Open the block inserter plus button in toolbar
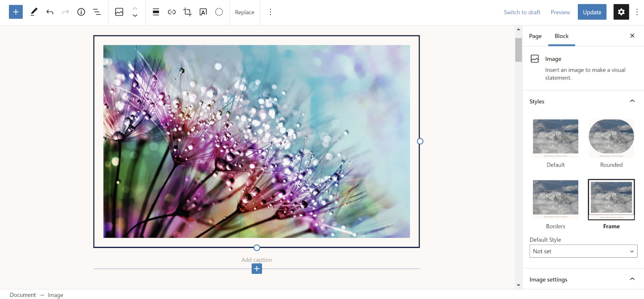 click(x=16, y=12)
